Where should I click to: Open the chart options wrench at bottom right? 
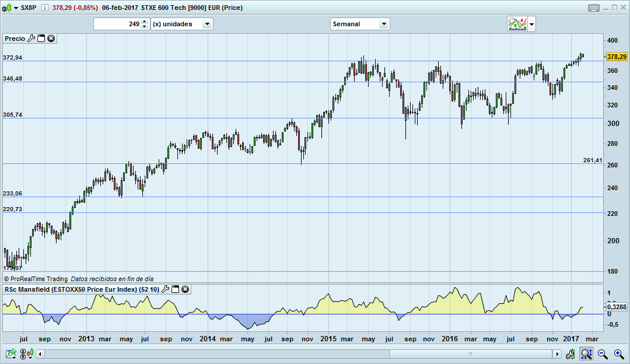[x=570, y=353]
